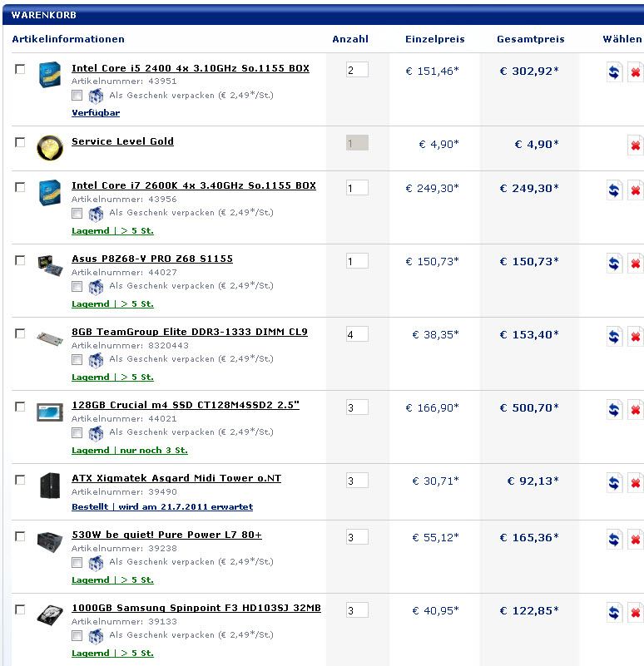644x666 pixels.
Task: Open the Asus P8Z68-V PRO Z68 S1155 product link
Action: (152, 259)
